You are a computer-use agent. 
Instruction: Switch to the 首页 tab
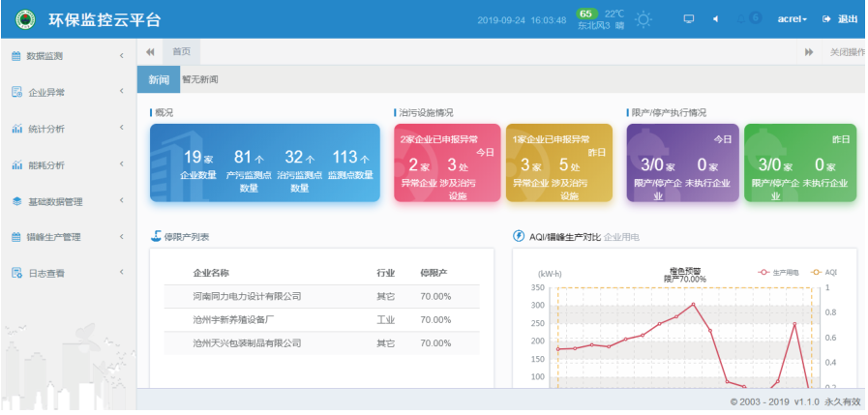(181, 52)
